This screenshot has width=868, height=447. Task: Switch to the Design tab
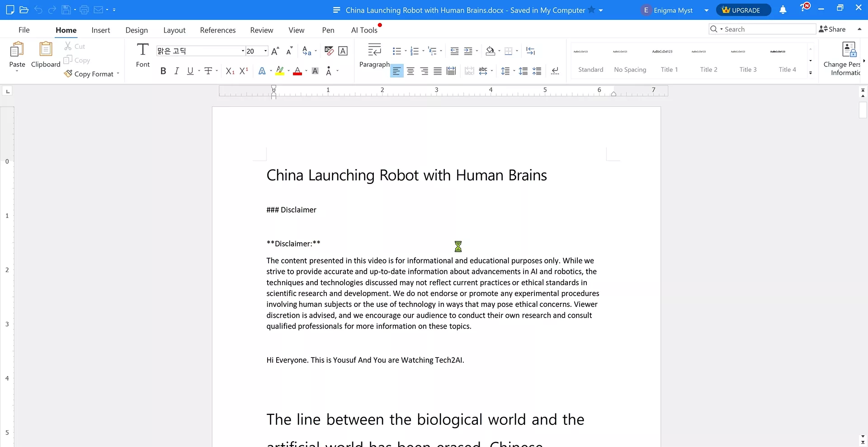click(137, 30)
